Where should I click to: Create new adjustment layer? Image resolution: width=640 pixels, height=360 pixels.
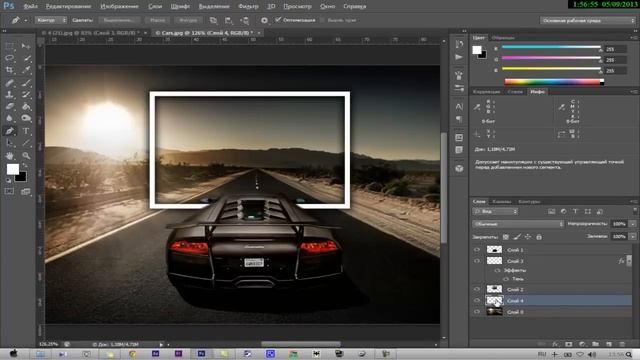[x=582, y=344]
